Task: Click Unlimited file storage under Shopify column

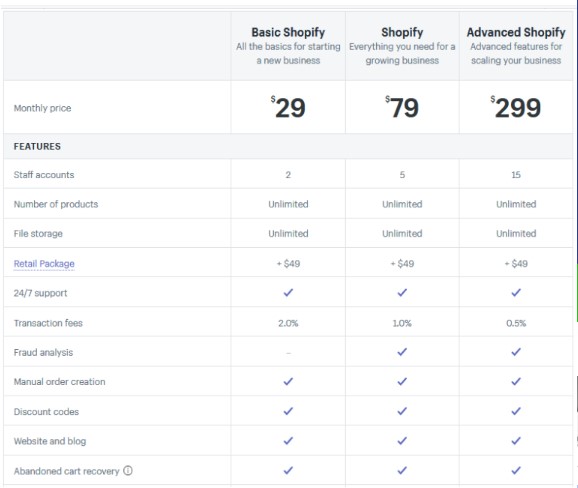Action: click(x=402, y=234)
